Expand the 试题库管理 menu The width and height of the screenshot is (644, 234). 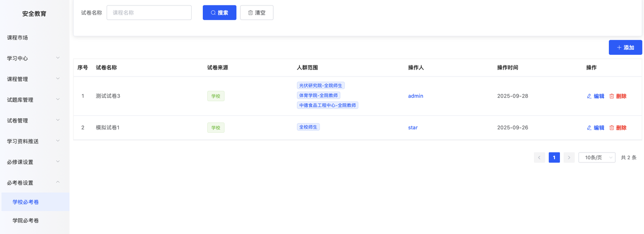(34, 100)
